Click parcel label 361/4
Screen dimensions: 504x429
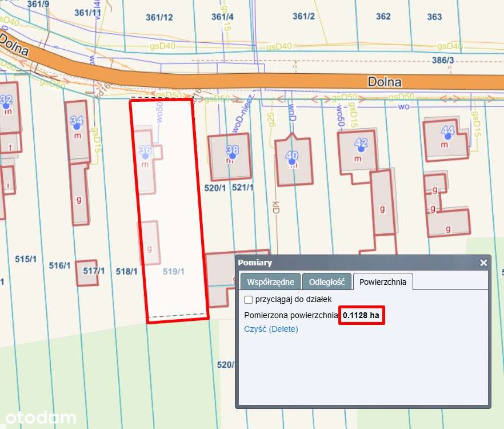tap(222, 17)
